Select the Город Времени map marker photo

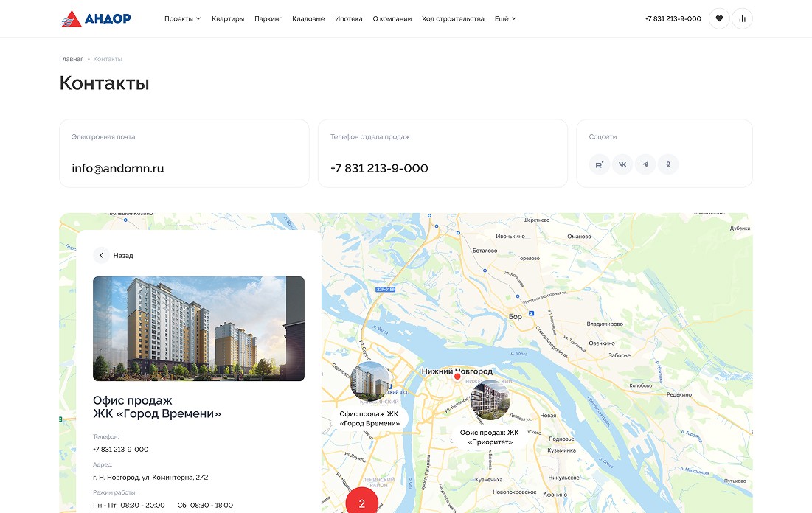coord(369,382)
